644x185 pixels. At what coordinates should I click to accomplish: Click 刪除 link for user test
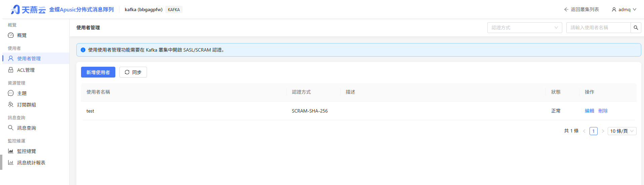[x=603, y=111]
